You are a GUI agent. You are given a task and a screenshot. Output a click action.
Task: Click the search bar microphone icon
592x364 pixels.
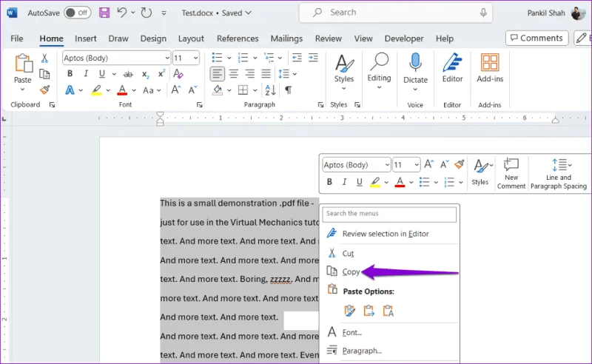pyautogui.click(x=483, y=13)
